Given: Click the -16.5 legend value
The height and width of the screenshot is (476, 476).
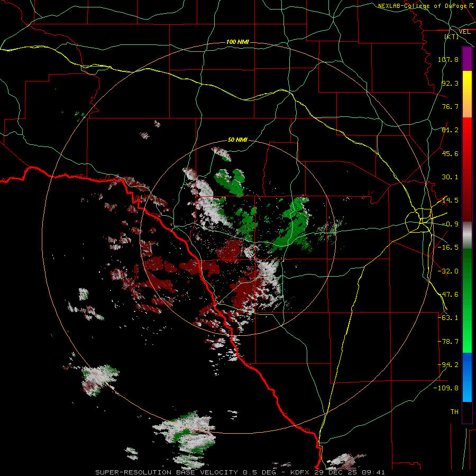Looking at the screenshot, I should (x=448, y=248).
